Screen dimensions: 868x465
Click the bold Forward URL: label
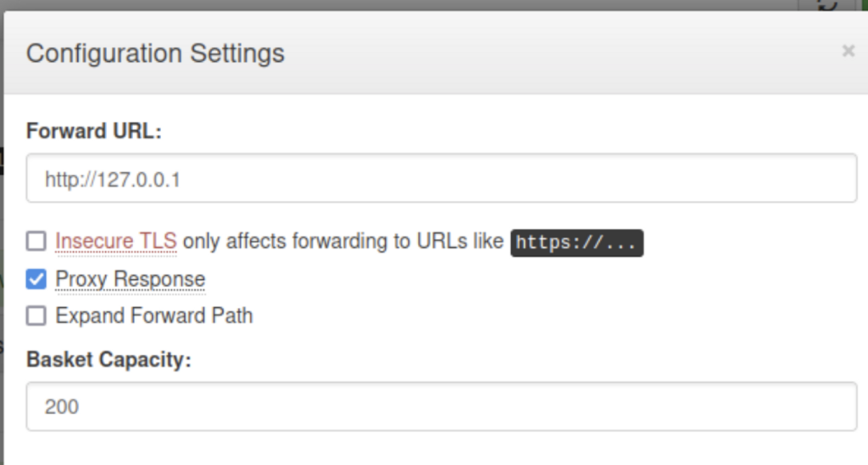(x=93, y=132)
